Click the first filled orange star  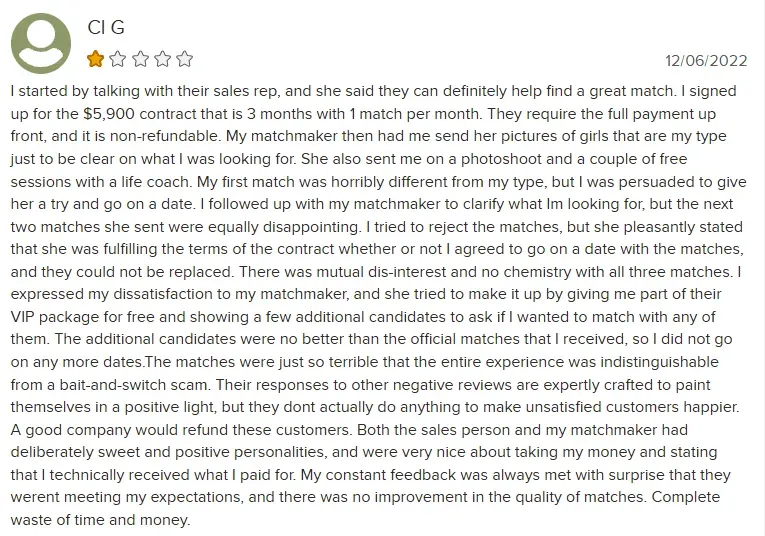96,58
